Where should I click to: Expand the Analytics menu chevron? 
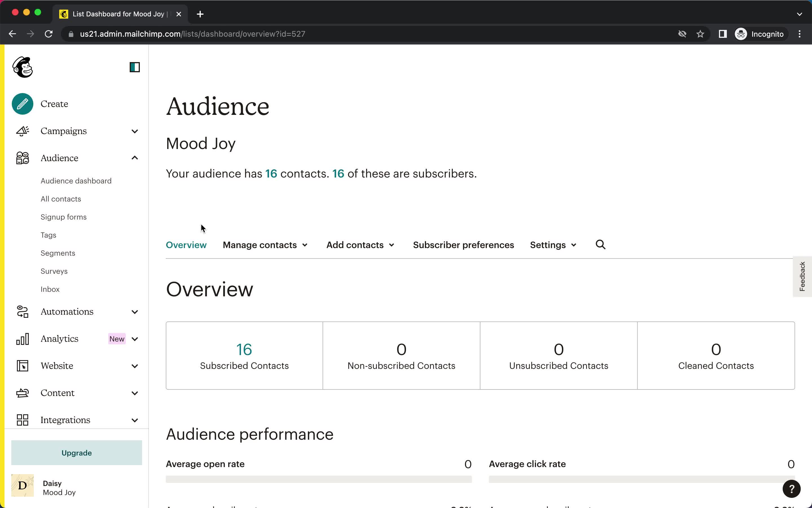point(134,339)
